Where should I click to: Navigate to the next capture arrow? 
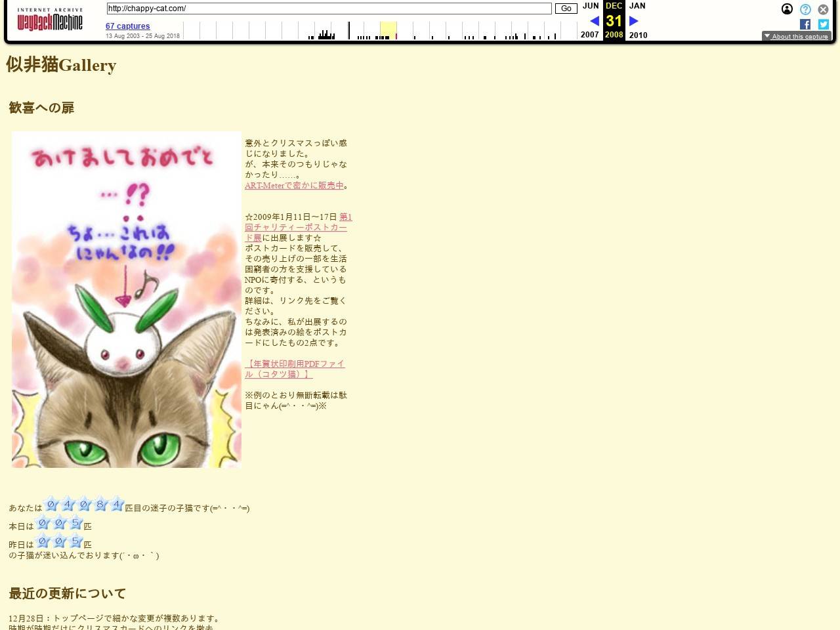[x=633, y=21]
